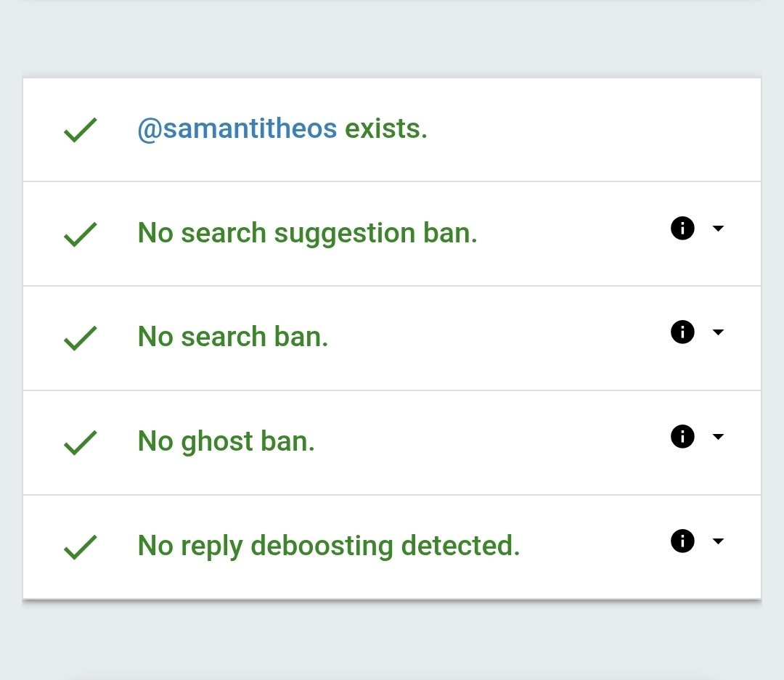Image resolution: width=784 pixels, height=680 pixels.
Task: Click "No reply deboosting detected." label
Action: (x=328, y=546)
